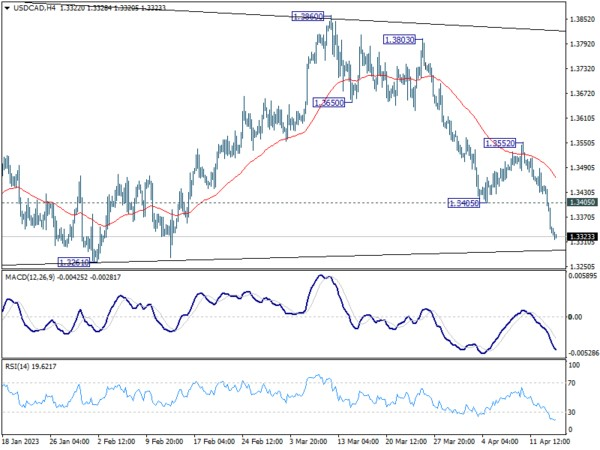Click the RSI scale value 70
The image size is (600, 450).
coord(573,383)
